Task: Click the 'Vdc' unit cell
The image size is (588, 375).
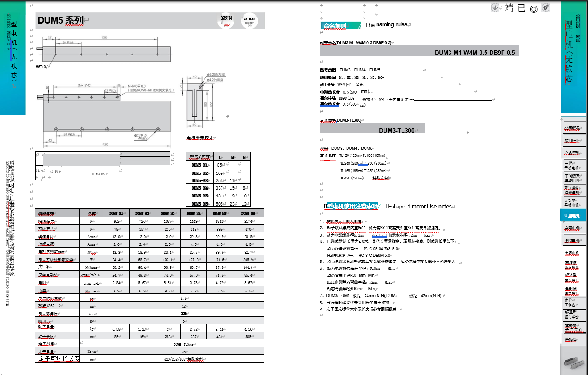Action: pos(92,313)
